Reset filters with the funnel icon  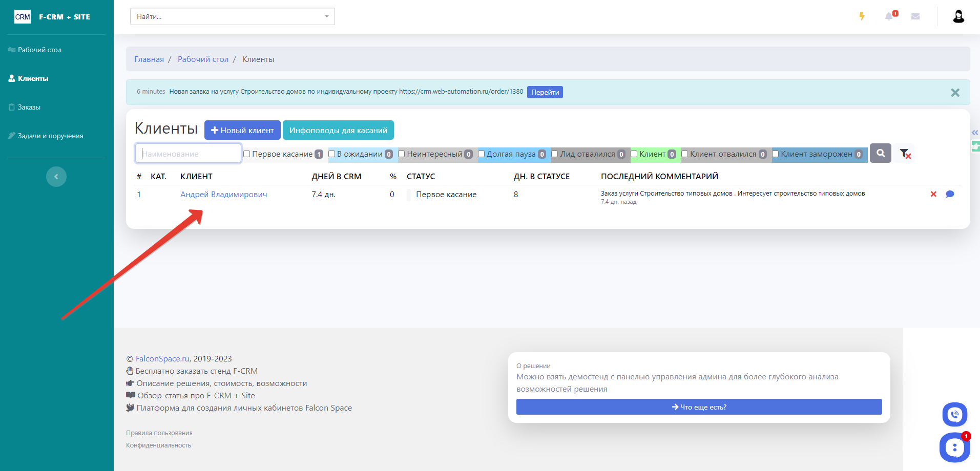pos(905,154)
